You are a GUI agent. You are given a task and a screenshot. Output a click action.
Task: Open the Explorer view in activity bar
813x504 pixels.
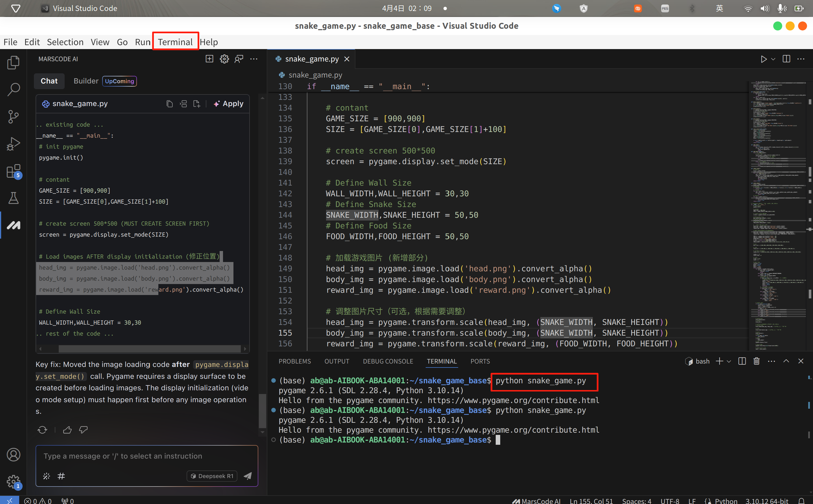point(13,62)
